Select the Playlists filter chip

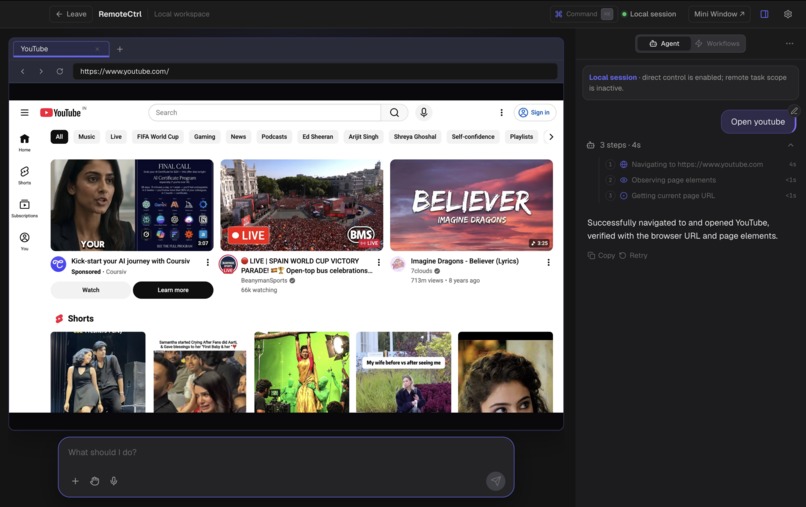pyautogui.click(x=521, y=137)
